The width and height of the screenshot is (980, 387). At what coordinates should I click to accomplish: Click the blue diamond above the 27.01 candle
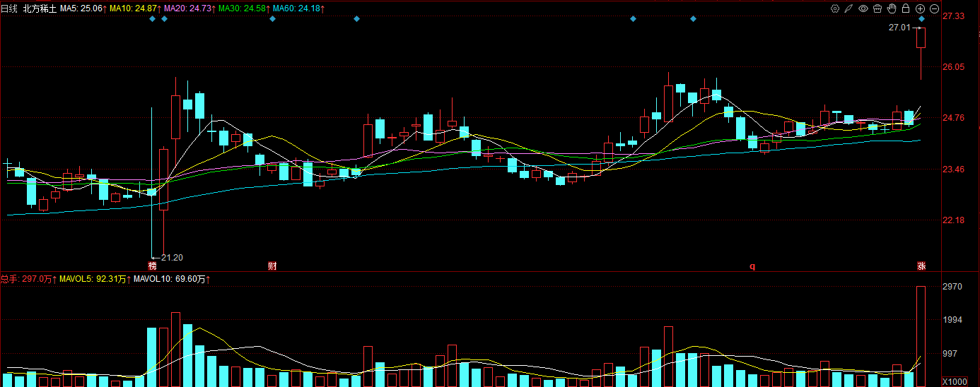click(922, 18)
